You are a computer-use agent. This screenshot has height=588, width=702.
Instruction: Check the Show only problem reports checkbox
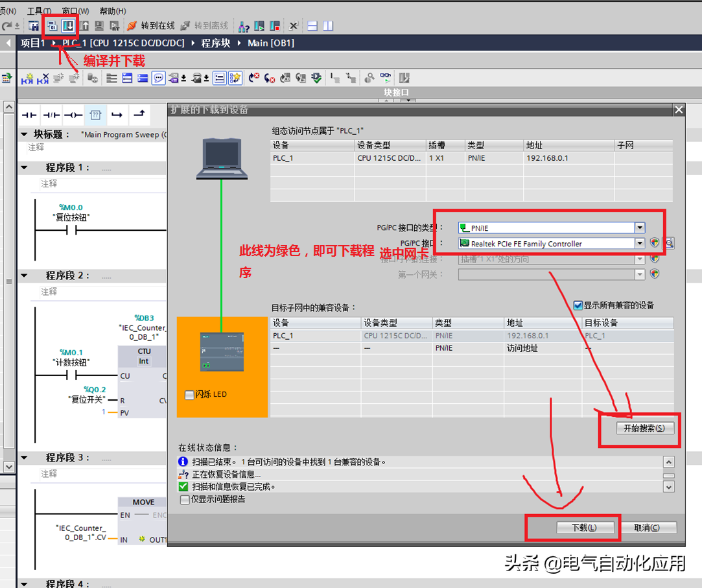[x=185, y=499]
